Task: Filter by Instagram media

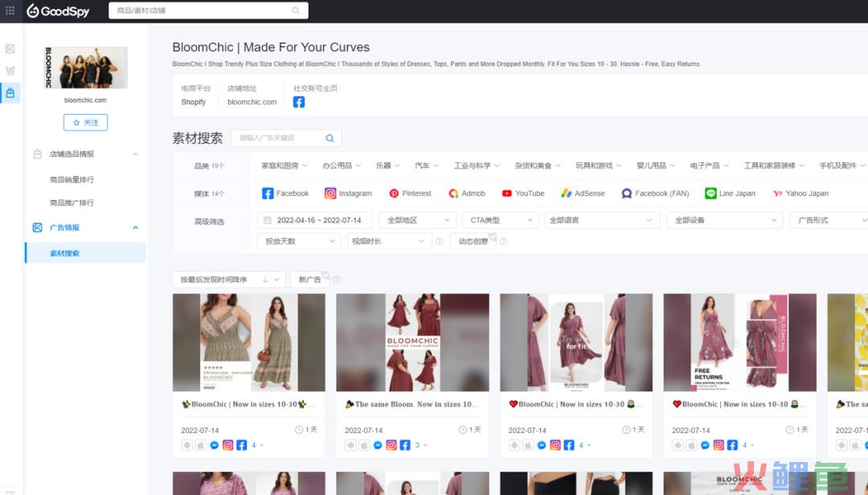Action: [x=348, y=193]
